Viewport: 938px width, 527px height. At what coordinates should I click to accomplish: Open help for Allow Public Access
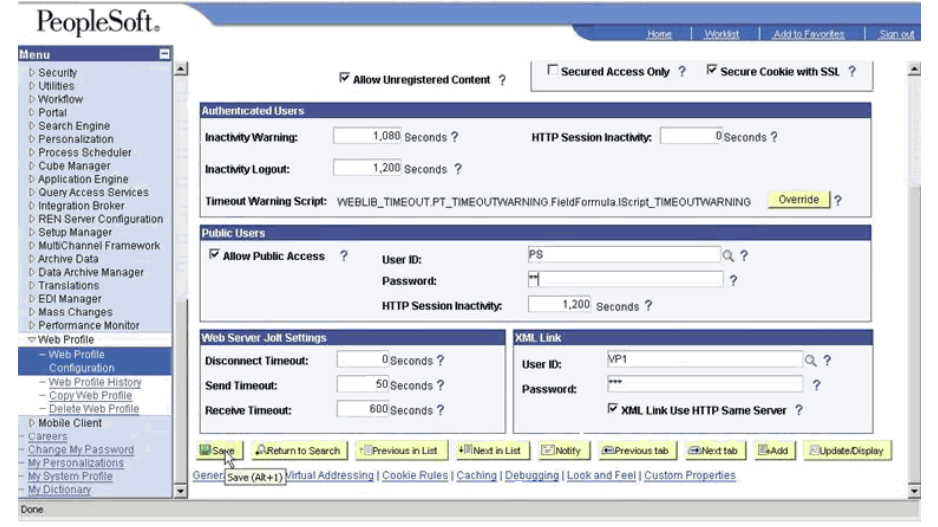click(x=344, y=256)
